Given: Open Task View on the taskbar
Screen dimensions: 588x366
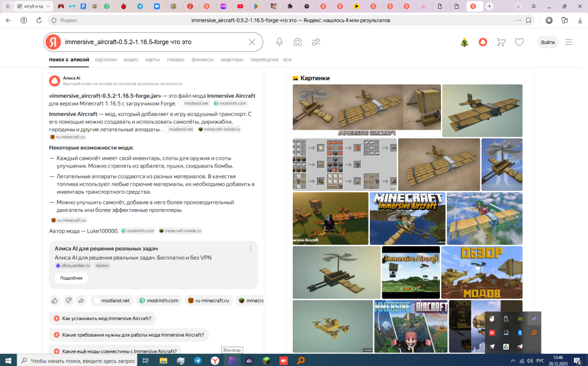Looking at the screenshot, I should coord(145,361).
